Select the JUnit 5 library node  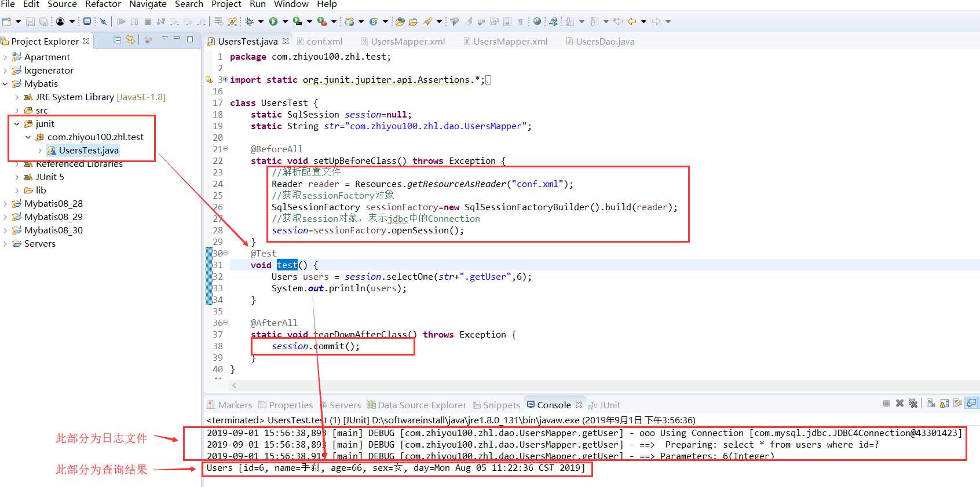click(x=44, y=177)
